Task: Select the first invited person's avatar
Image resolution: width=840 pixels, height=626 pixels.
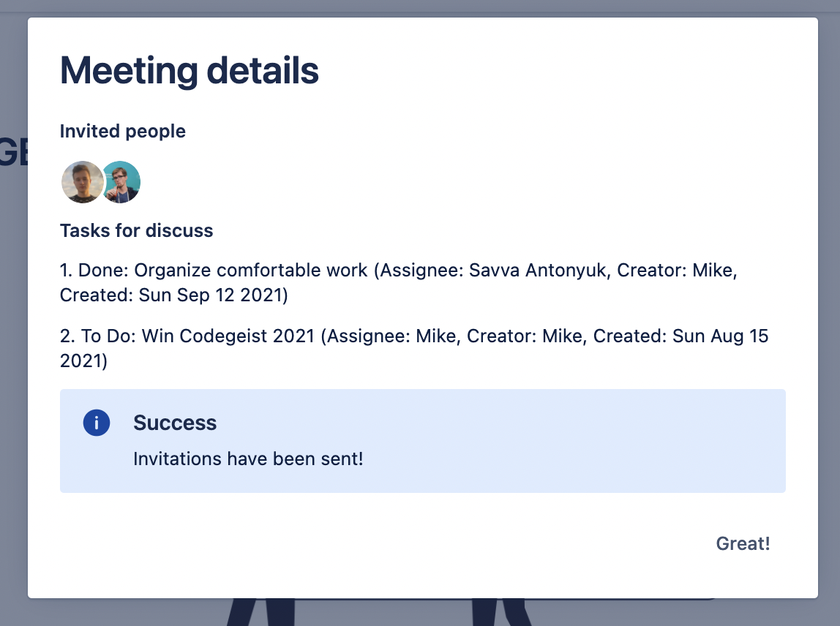Action: [x=80, y=182]
